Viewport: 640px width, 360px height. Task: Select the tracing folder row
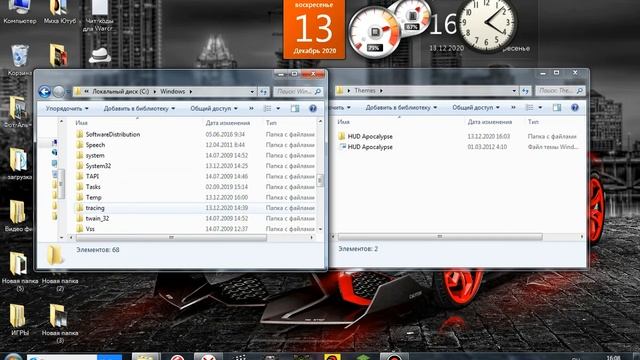(x=195, y=208)
